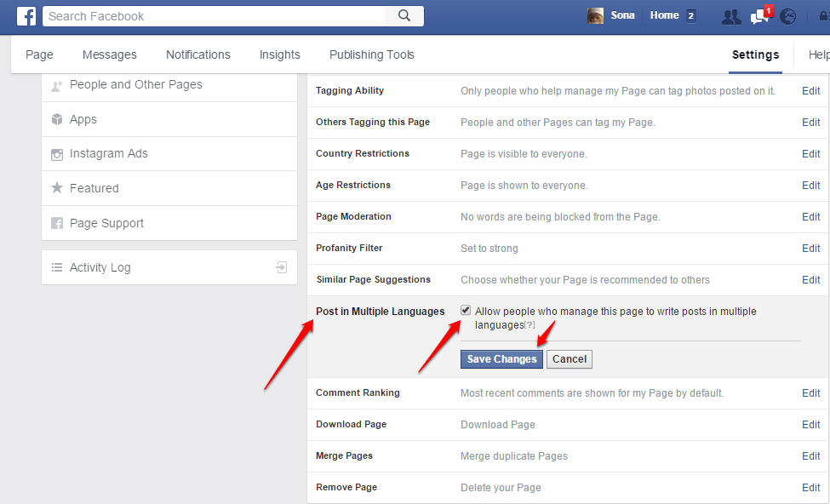The width and height of the screenshot is (830, 504).
Task: Open the Help tab
Action: tap(819, 54)
